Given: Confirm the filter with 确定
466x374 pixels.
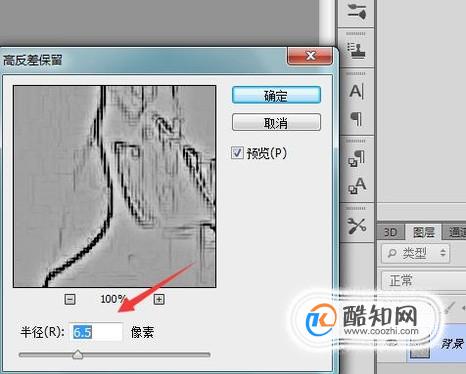Looking at the screenshot, I should coord(276,95).
